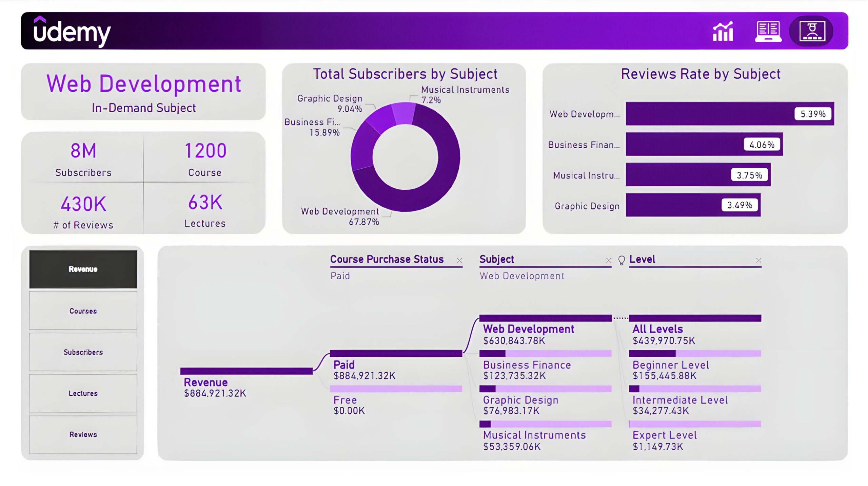Select the instructor presentation page icon

click(812, 32)
